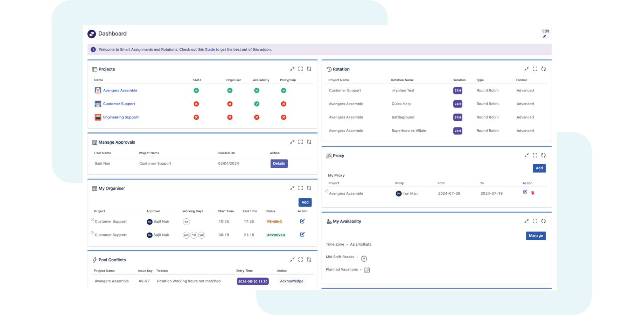Open the Guide link in banner
Image resolution: width=644 pixels, height=315 pixels.
point(210,49)
